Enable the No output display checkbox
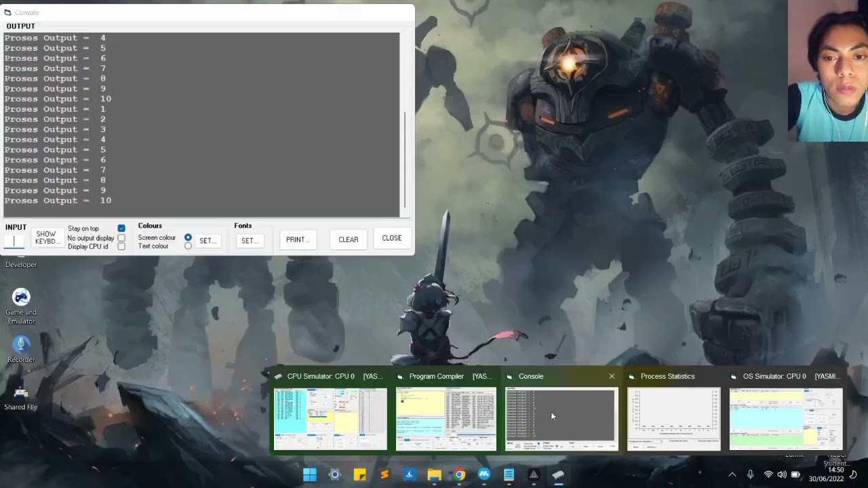The height and width of the screenshot is (488, 868). click(121, 238)
